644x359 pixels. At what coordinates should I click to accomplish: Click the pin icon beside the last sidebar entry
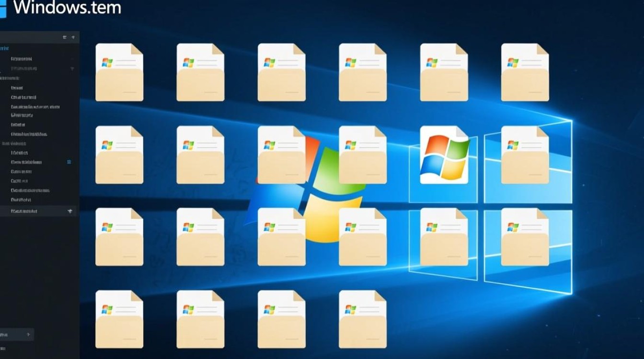[x=71, y=211]
